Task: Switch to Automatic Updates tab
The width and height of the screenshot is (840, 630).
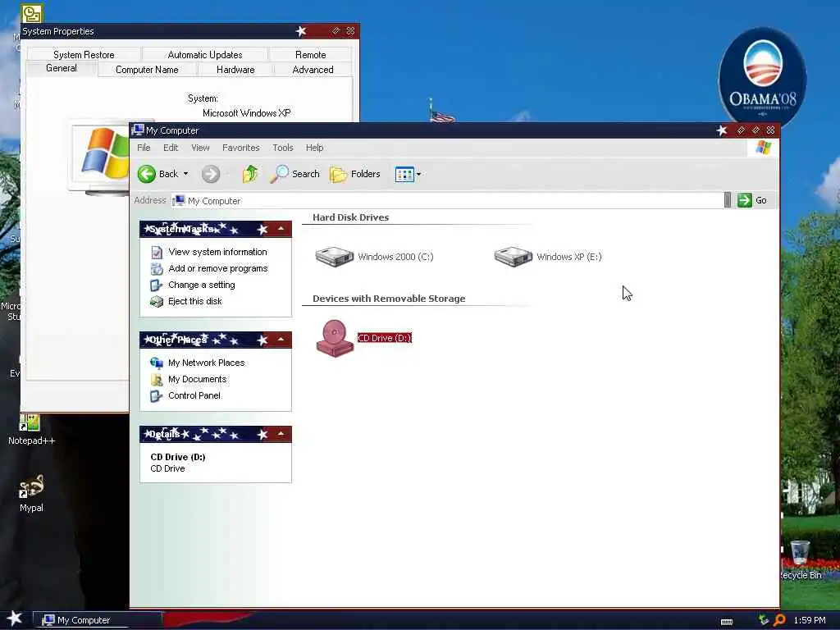Action: click(x=204, y=55)
